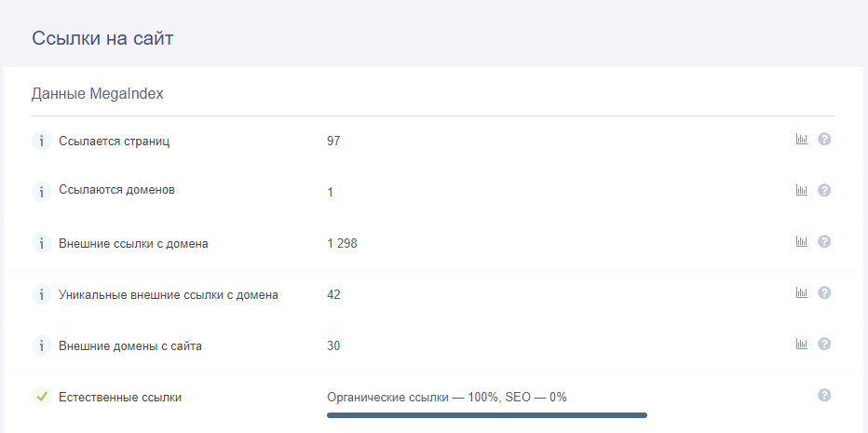Open chart for Внешние домены с сайта
This screenshot has height=433, width=868.
[801, 345]
